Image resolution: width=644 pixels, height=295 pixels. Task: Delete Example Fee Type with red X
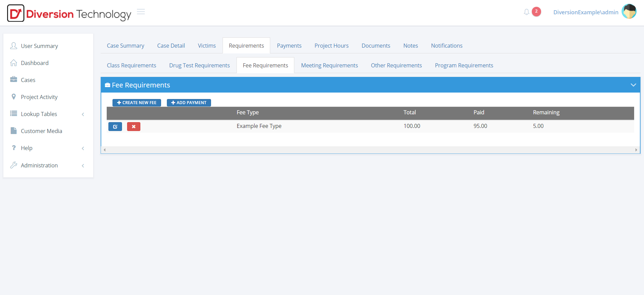pyautogui.click(x=134, y=127)
